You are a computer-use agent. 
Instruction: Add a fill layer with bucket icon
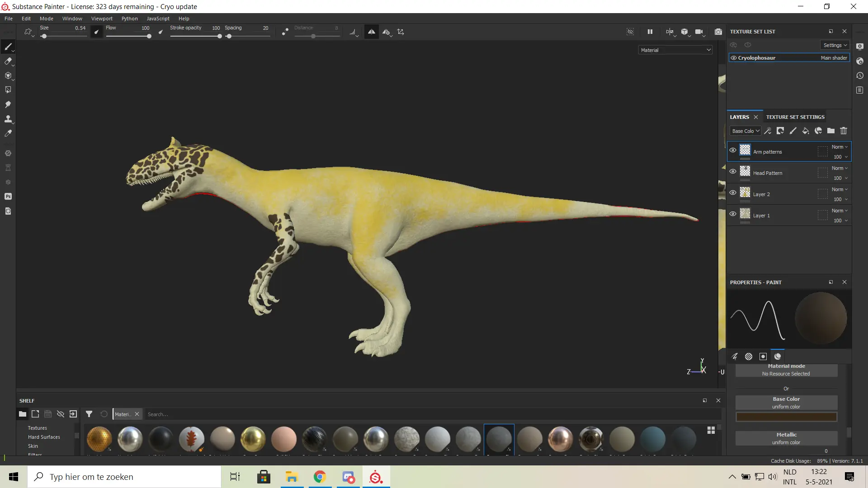(806, 131)
